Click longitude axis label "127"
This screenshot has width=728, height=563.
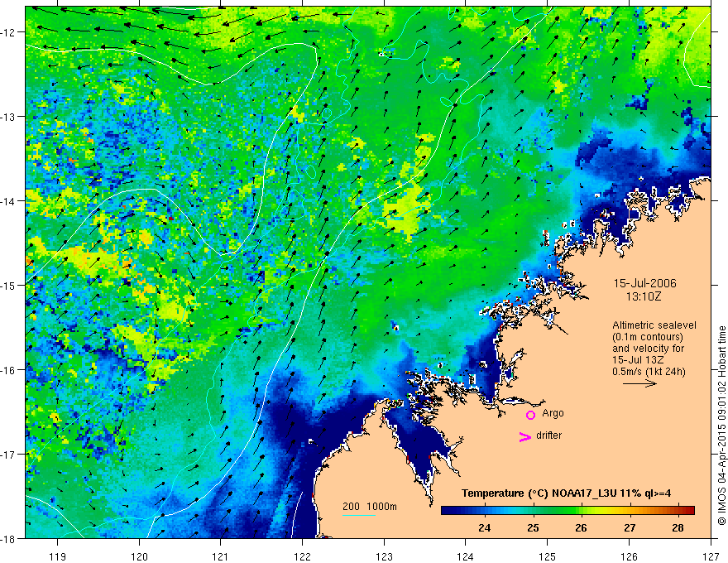pos(711,556)
